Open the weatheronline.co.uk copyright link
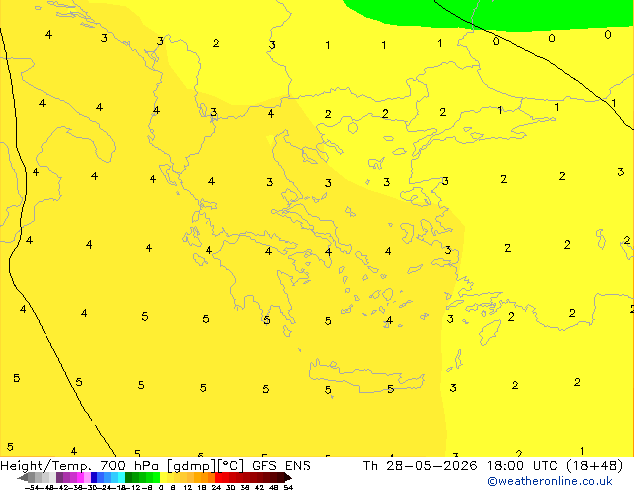 pos(550,481)
